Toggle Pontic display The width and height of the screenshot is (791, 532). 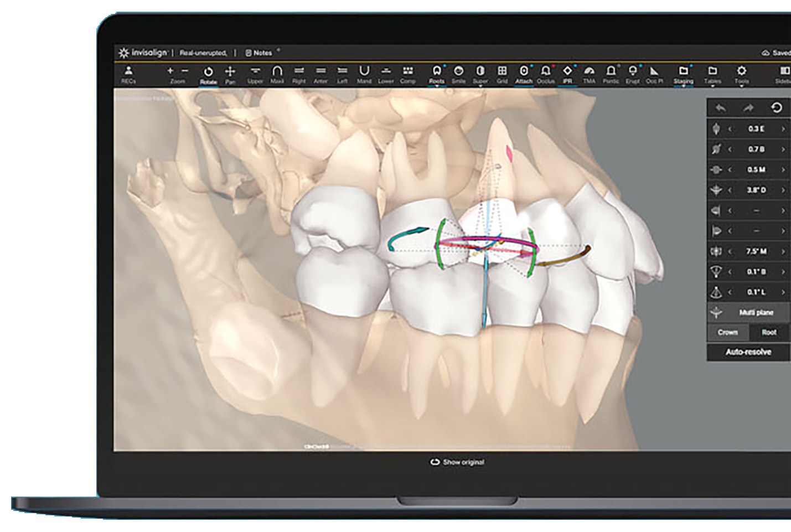611,75
